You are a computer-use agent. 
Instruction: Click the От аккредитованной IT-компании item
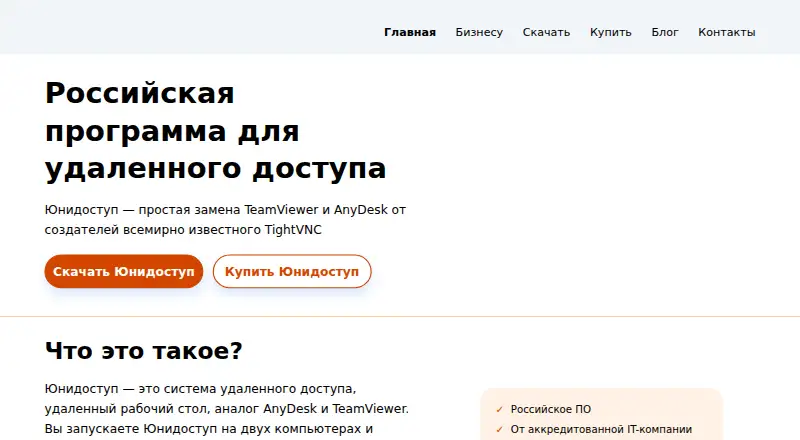pyautogui.click(x=601, y=429)
